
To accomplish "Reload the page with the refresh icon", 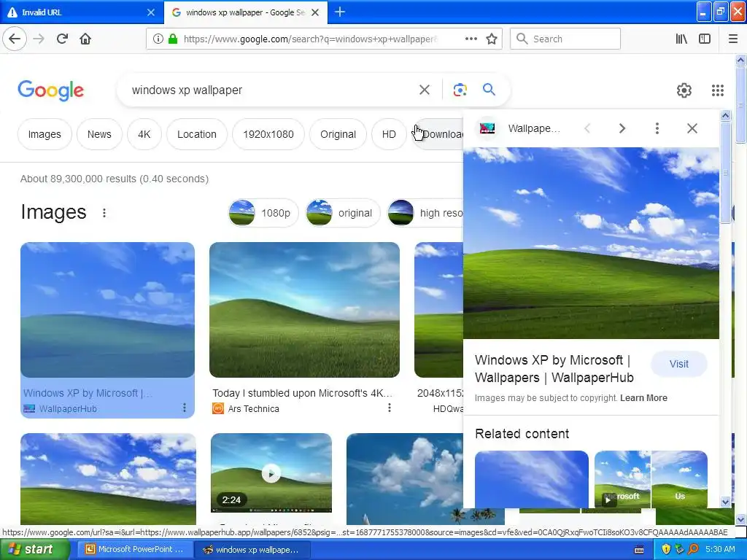I will coord(62,39).
